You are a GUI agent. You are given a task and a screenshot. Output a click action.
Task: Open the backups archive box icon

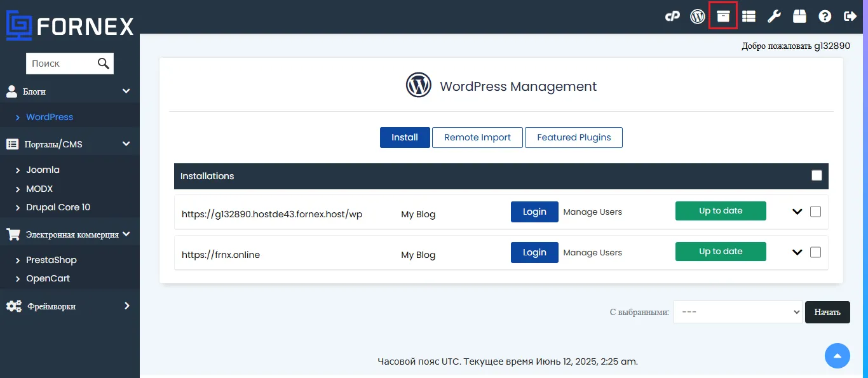click(723, 17)
